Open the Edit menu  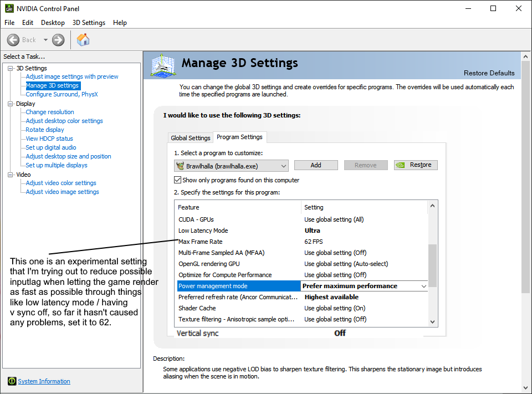[x=28, y=23]
